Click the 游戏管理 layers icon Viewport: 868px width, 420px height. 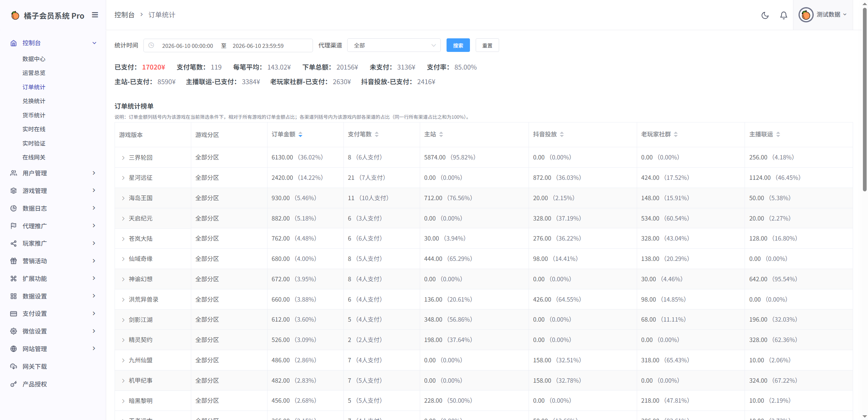pos(14,191)
